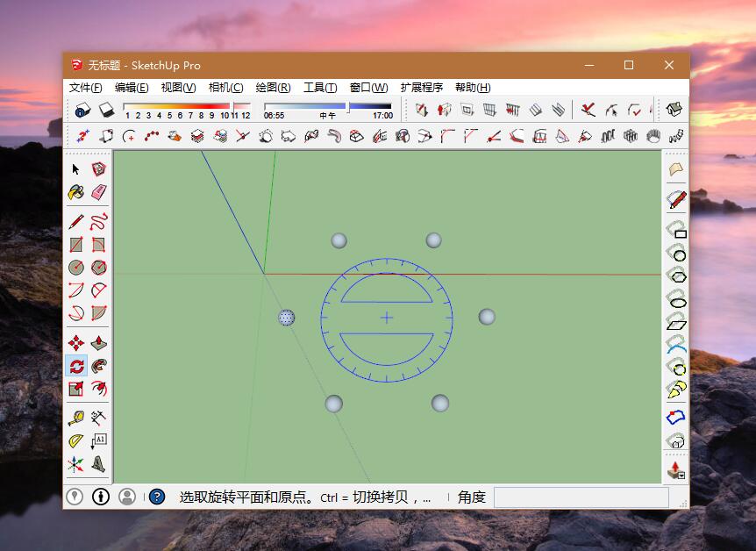Screen dimensions: 756x551
Task: Click the angle value input box
Action: 581,497
